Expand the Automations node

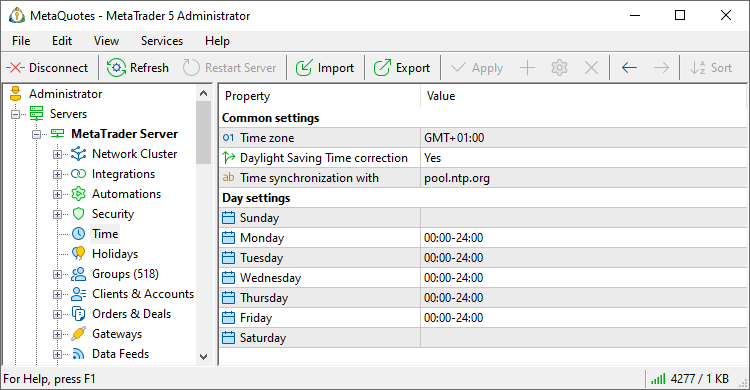pyautogui.click(x=57, y=194)
